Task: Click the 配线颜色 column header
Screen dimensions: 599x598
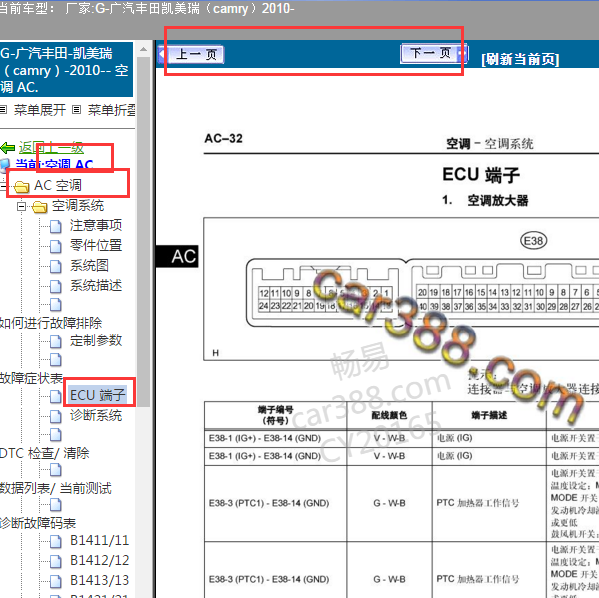Action: pyautogui.click(x=389, y=415)
